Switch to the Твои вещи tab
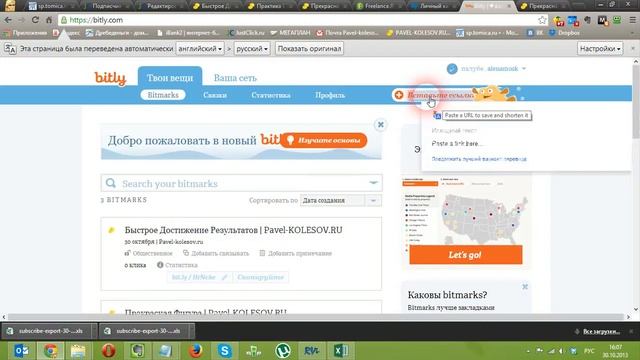This screenshot has height=360, width=640. [170, 77]
